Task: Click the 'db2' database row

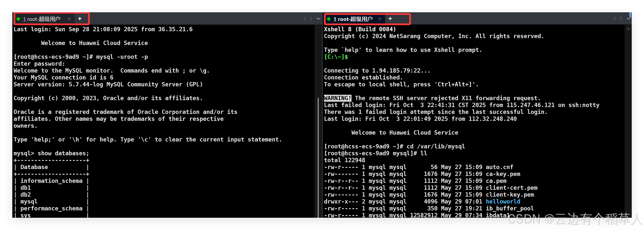Action: 51,194
